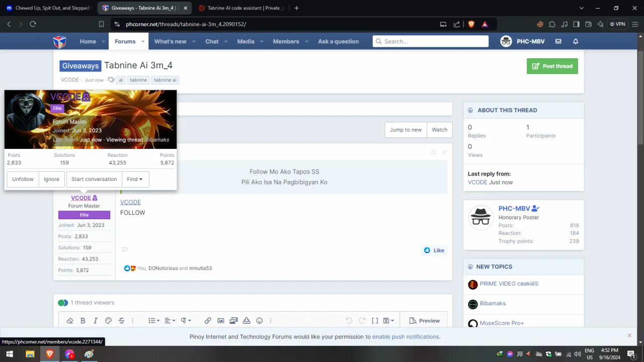Open the alerts bell icon in navbar
The image size is (644, 362).
tap(576, 41)
